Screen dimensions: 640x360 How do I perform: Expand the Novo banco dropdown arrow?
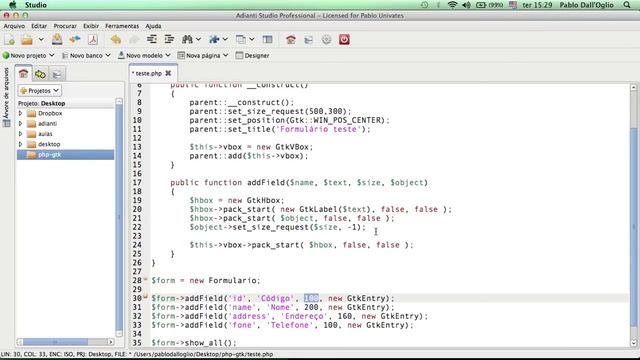coord(108,56)
